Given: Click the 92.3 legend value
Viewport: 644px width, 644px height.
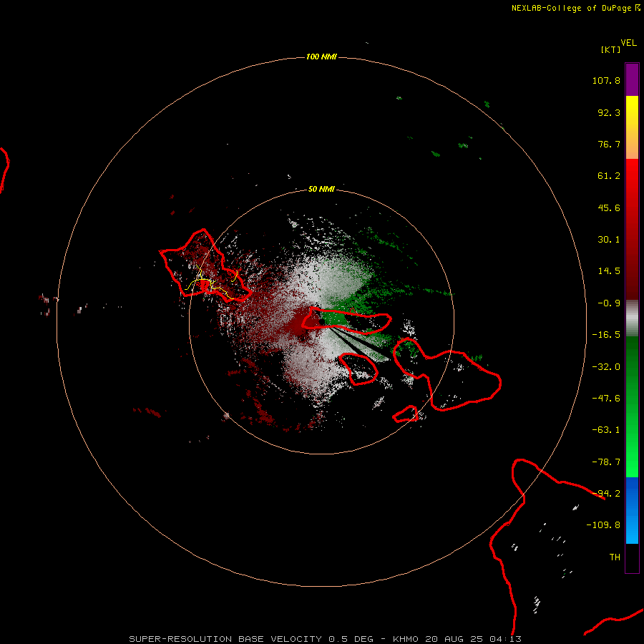Looking at the screenshot, I should pos(609,112).
